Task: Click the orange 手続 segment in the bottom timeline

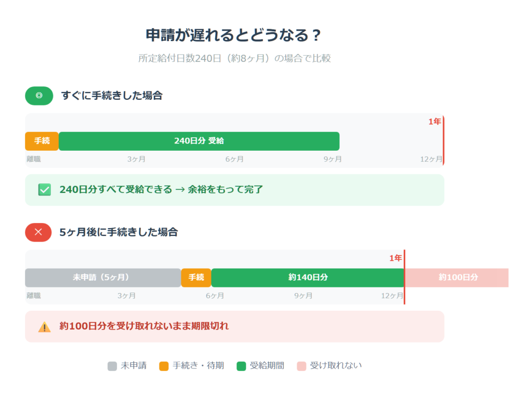Action: [x=196, y=278]
